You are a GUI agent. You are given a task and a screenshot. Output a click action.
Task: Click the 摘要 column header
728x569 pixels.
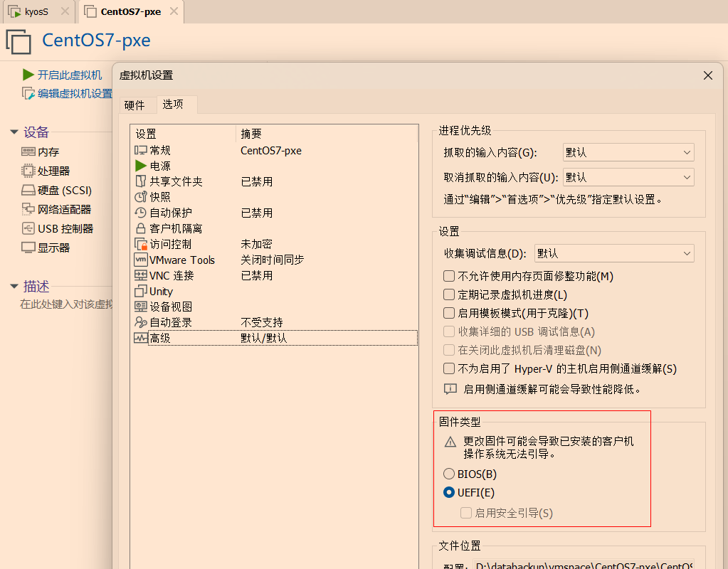tap(327, 134)
